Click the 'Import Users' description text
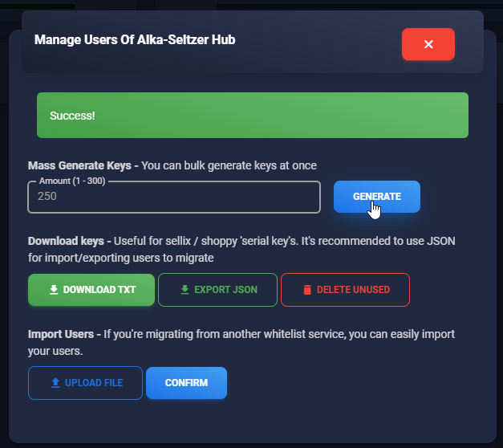Image resolution: width=503 pixels, height=448 pixels. click(241, 342)
